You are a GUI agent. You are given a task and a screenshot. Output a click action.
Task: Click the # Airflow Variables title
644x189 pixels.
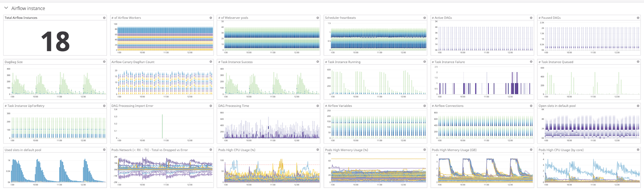(x=339, y=106)
